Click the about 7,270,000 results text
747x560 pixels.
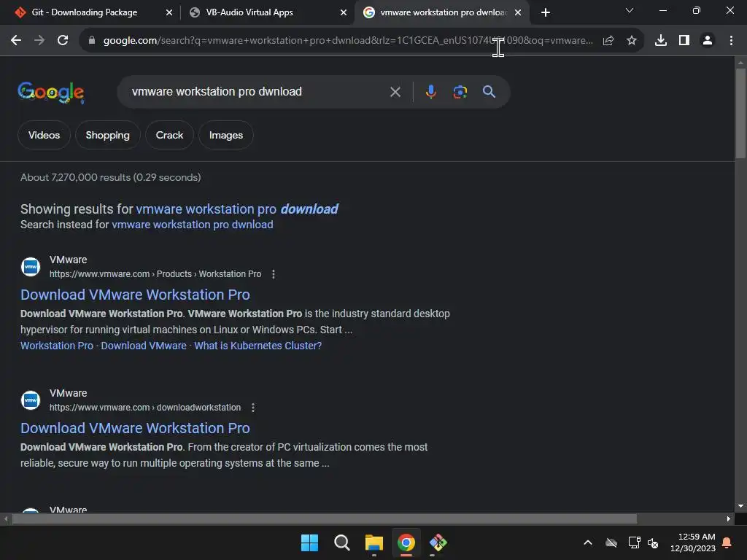pyautogui.click(x=111, y=177)
